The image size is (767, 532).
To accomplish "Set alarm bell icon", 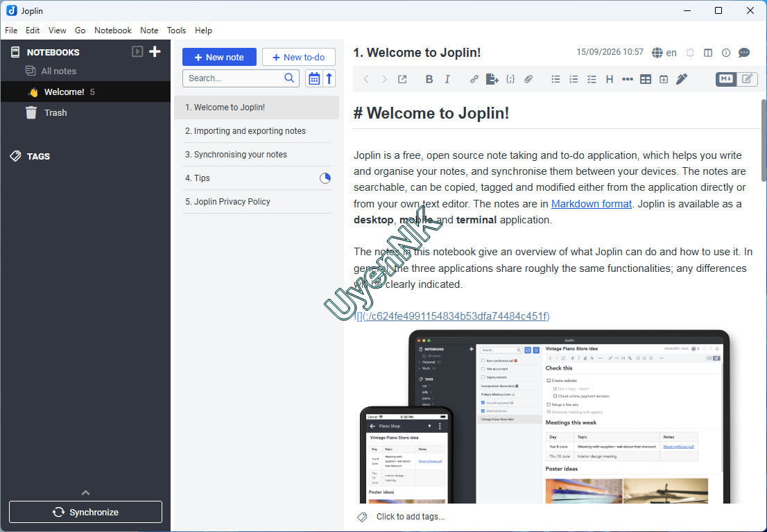I will point(690,53).
